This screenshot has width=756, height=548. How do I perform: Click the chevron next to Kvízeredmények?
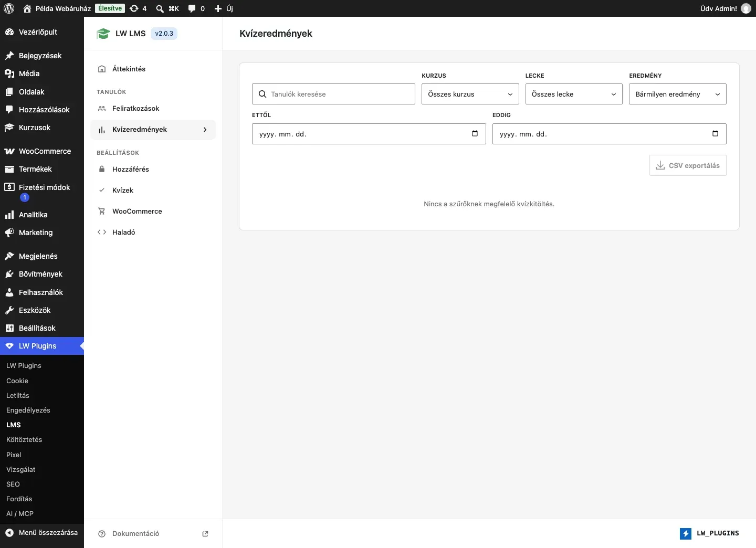[x=205, y=130]
